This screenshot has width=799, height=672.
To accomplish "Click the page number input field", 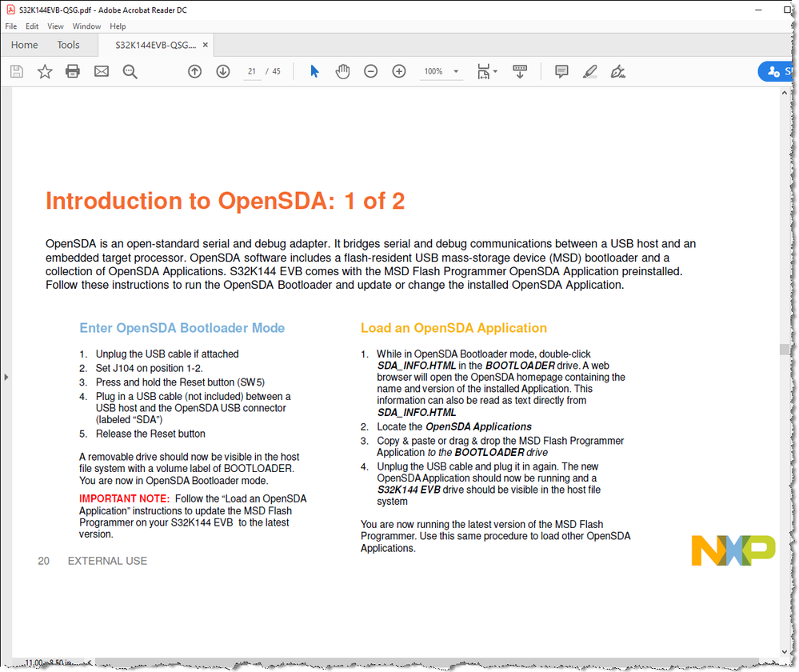I will tap(251, 71).
